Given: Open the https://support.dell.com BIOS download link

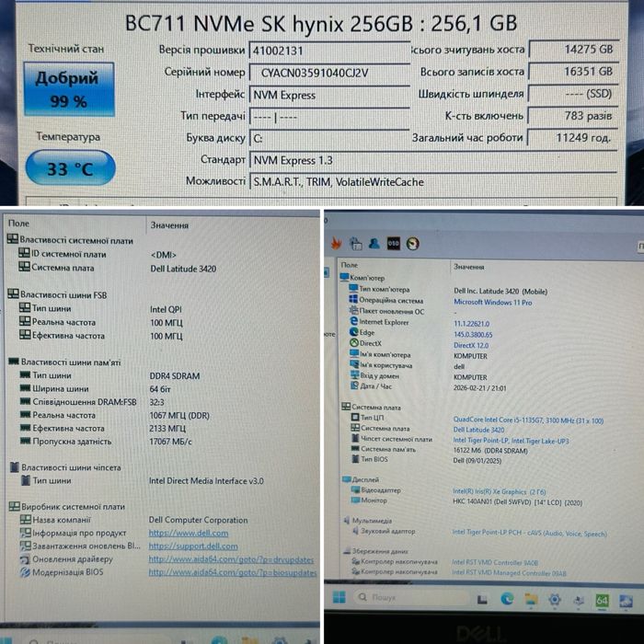Looking at the screenshot, I should (x=193, y=546).
